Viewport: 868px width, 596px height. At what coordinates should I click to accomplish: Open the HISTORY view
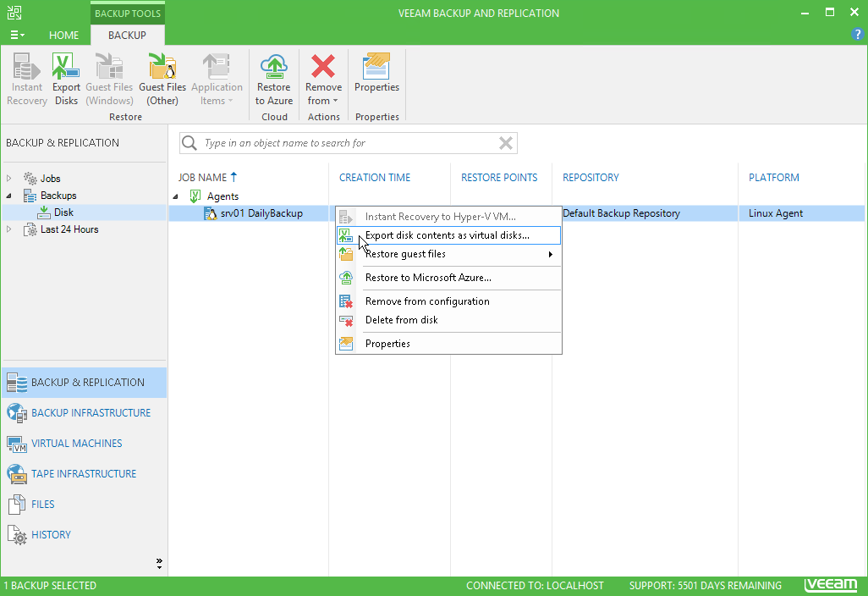pos(84,534)
